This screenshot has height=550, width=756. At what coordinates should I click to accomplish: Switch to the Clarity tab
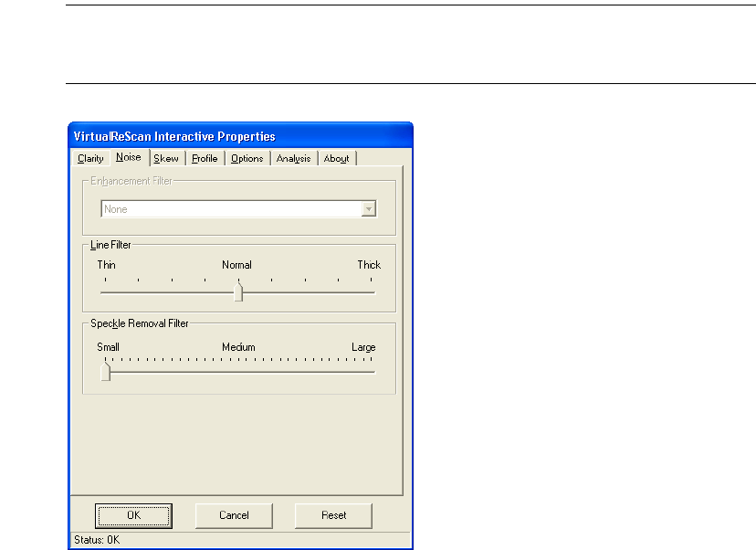pos(90,158)
